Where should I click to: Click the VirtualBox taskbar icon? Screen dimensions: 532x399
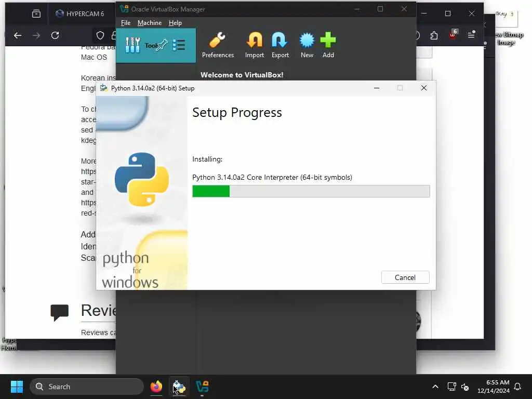click(x=202, y=387)
